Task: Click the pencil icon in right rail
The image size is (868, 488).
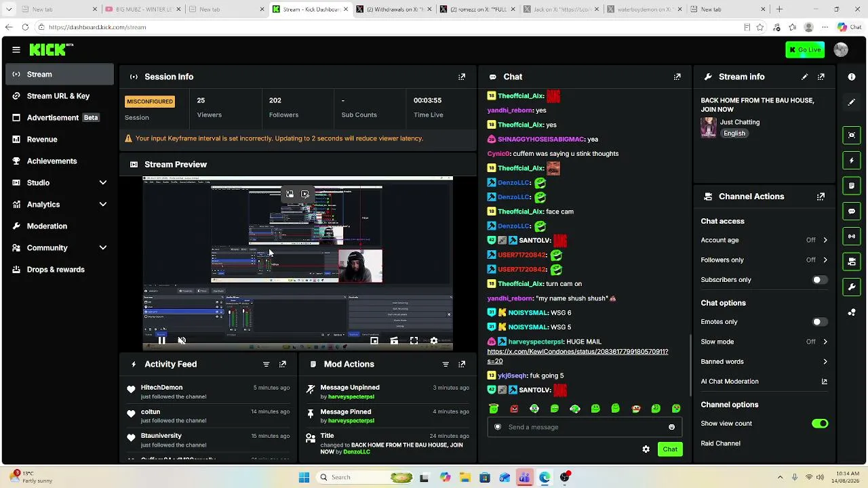Action: [852, 102]
